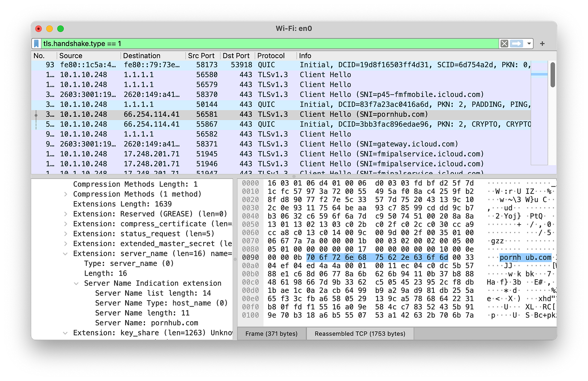This screenshot has height=381, width=588.
Task: Select Server Name: pornhub.com field
Action: [147, 323]
